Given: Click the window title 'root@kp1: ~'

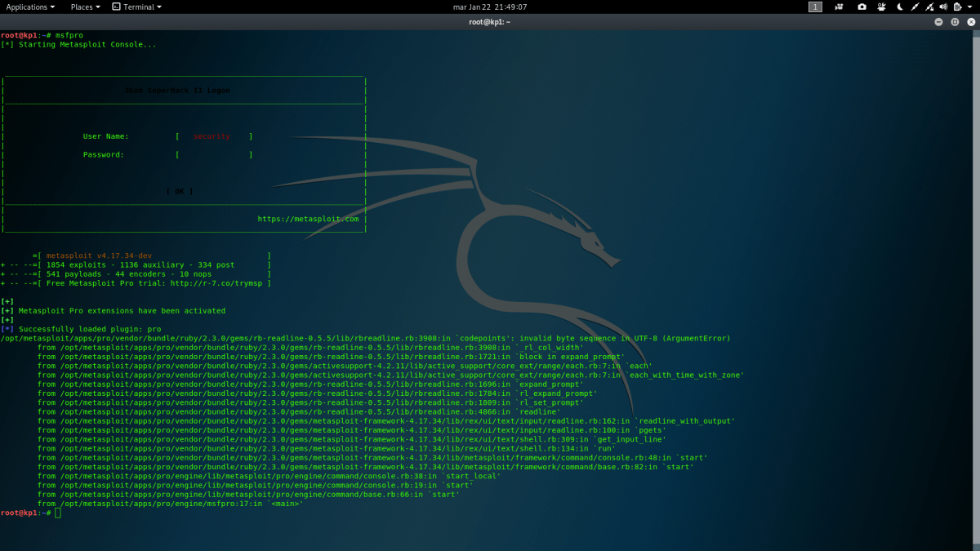Looking at the screenshot, I should tap(490, 21).
